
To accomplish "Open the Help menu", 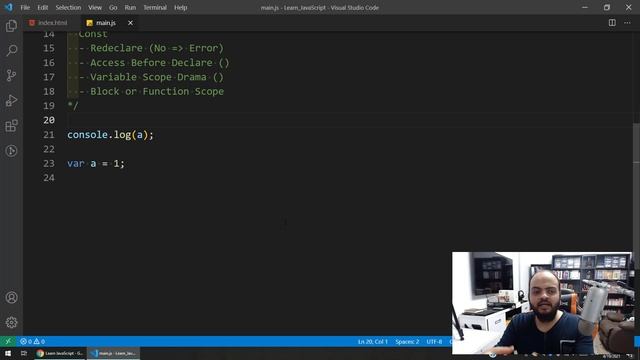I will (x=180, y=7).
